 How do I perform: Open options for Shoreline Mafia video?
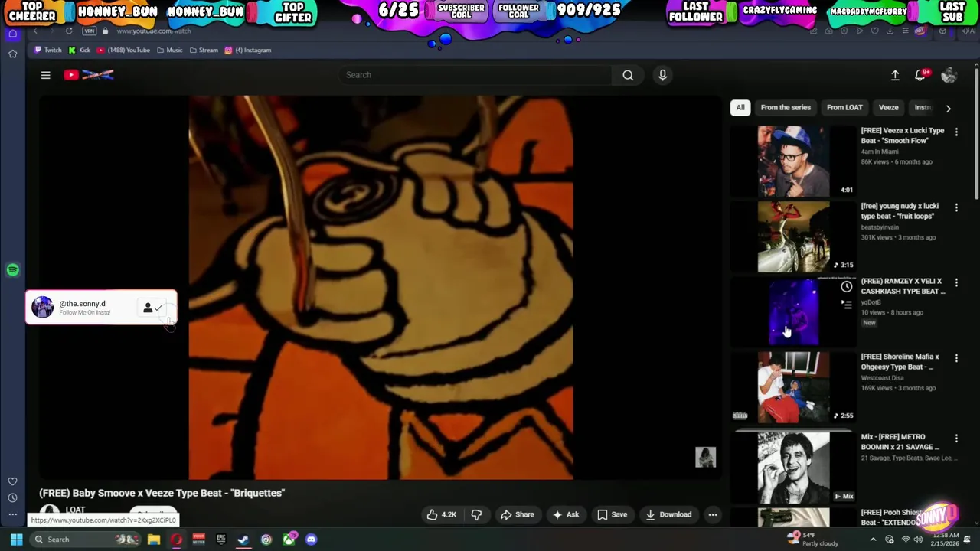(x=956, y=358)
